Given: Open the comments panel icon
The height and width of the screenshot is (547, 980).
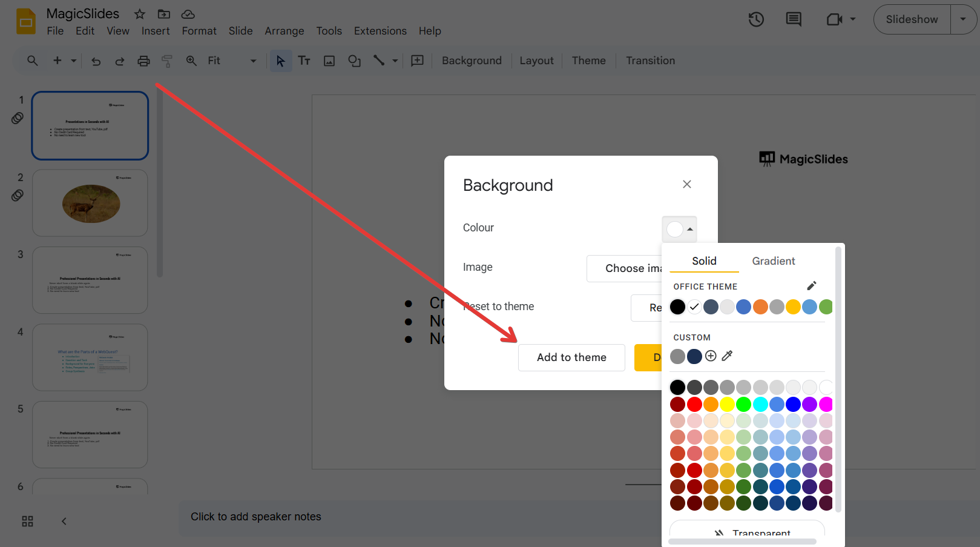Looking at the screenshot, I should (793, 19).
